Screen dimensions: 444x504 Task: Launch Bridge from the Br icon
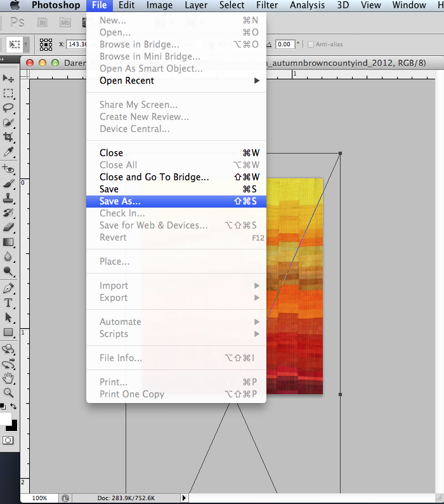(42, 22)
